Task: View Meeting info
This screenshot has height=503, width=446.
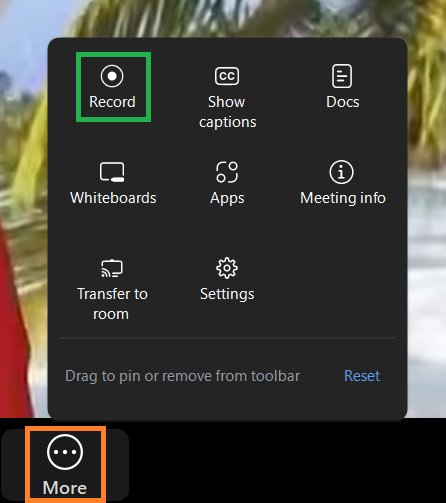Action: click(342, 183)
